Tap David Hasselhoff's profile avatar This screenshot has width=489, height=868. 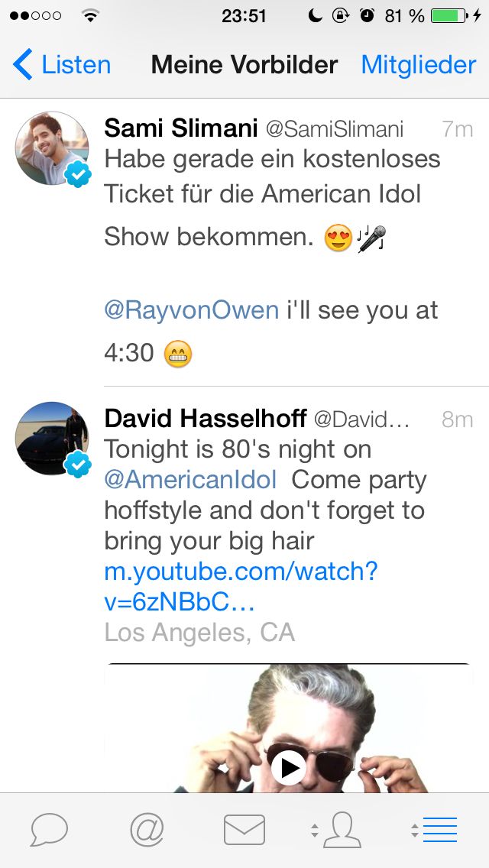click(52, 439)
